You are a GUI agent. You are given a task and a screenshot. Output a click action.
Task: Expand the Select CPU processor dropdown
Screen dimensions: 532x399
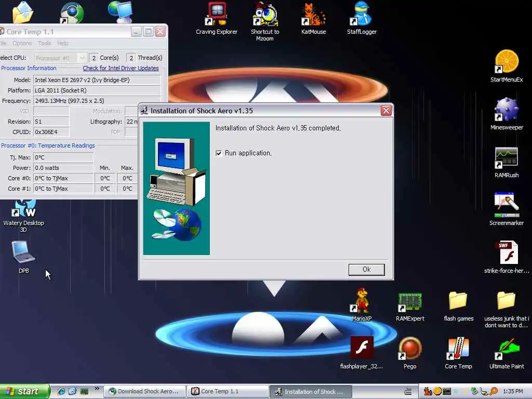click(82, 58)
